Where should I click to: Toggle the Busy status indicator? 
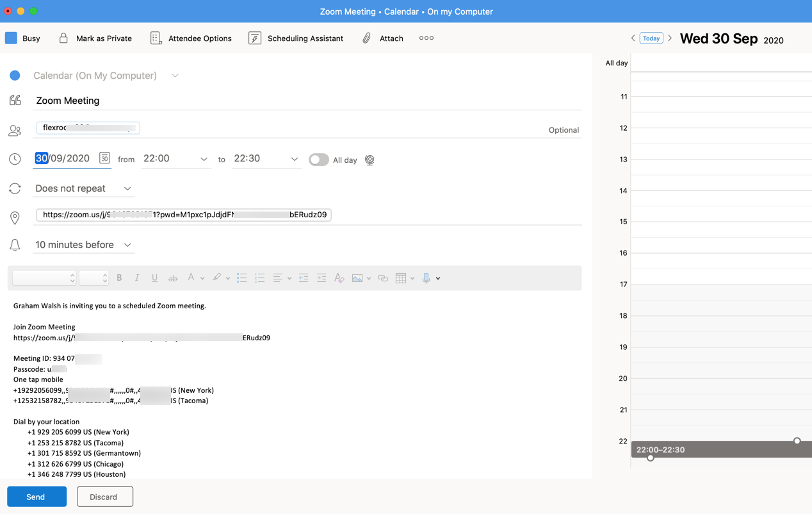coord(23,38)
